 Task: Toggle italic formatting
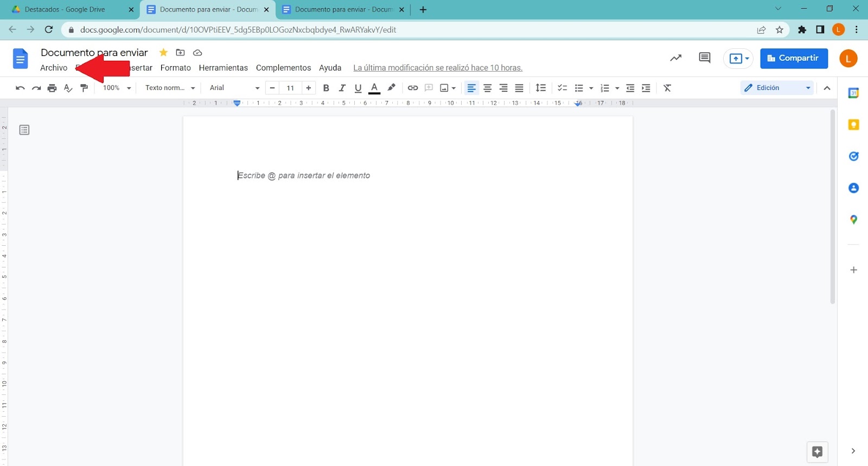click(342, 88)
